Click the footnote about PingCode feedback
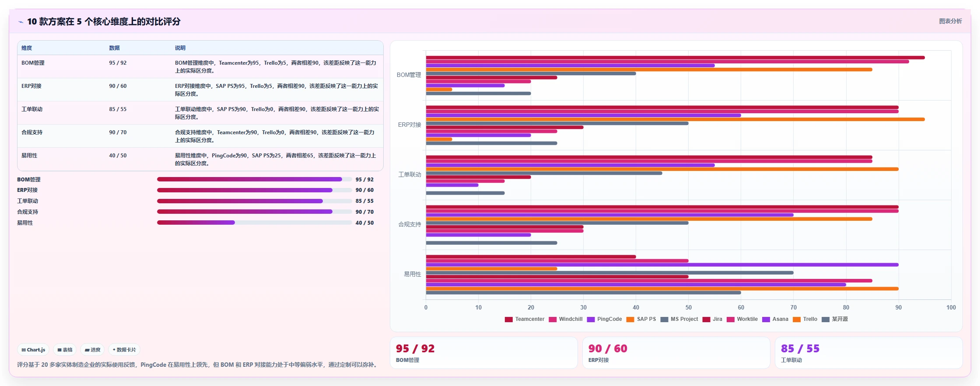 [x=198, y=365]
